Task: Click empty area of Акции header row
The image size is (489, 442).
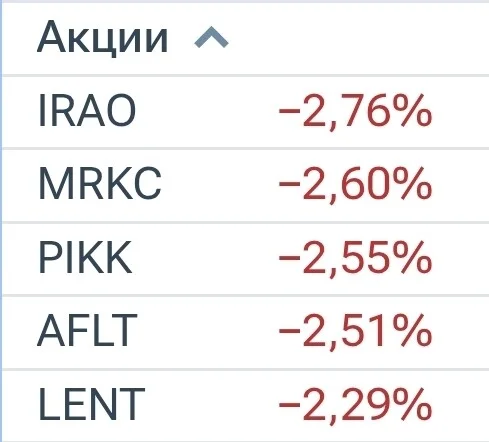Action: point(357,38)
